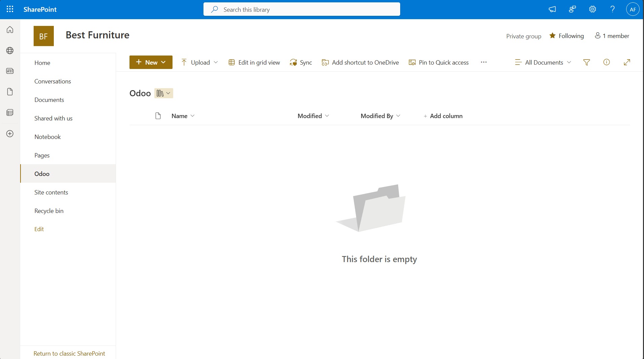
Task: Open the Modified By column dropdown
Action: click(380, 116)
